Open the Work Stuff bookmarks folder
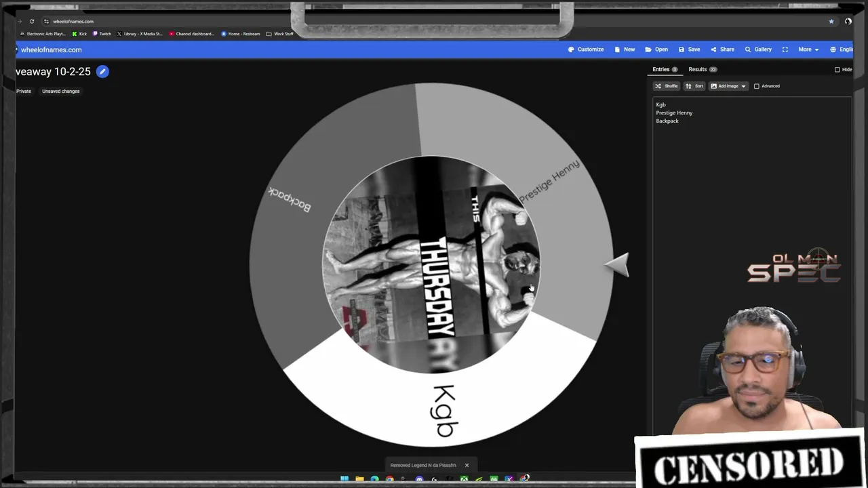This screenshot has width=868, height=488. pos(280,33)
